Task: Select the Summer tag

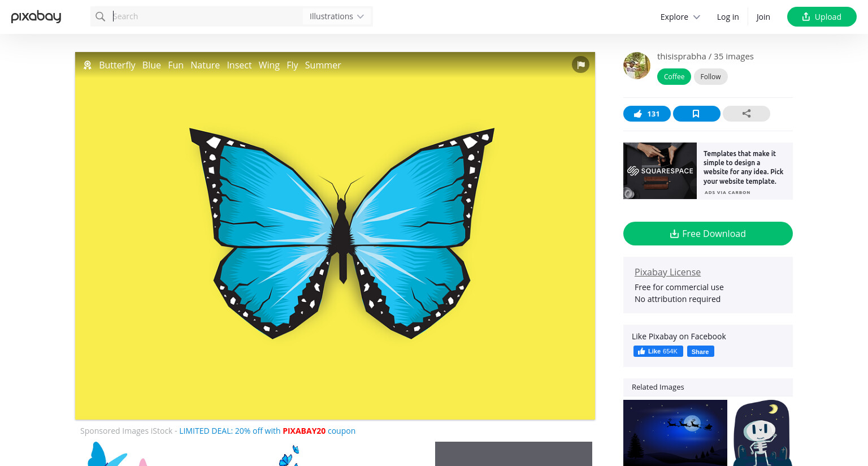Action: [323, 65]
